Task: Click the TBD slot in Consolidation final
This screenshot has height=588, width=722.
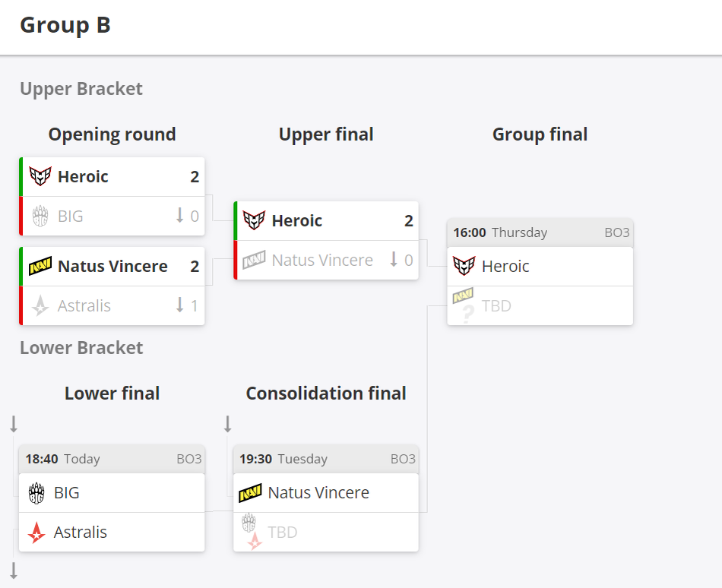Action: tap(326, 533)
